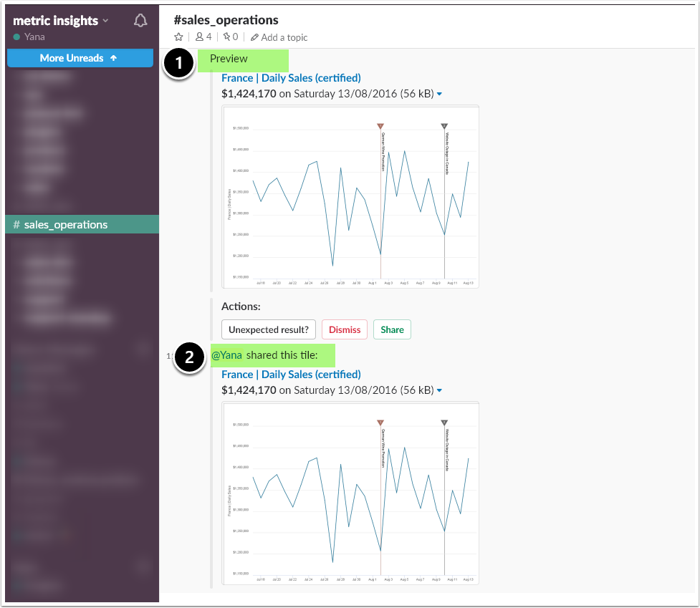Screen dimensions: 700x608
Task: Open metric insights workspace menu
Action: [61, 21]
